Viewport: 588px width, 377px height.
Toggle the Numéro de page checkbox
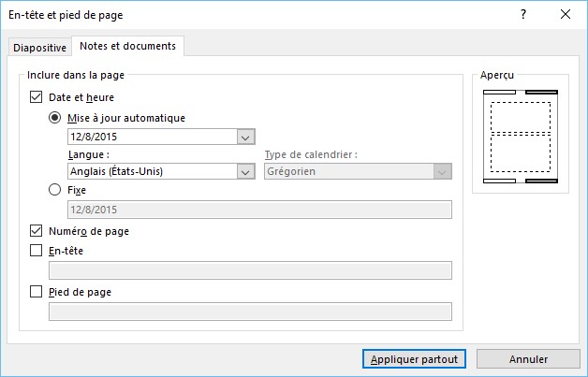coord(37,231)
